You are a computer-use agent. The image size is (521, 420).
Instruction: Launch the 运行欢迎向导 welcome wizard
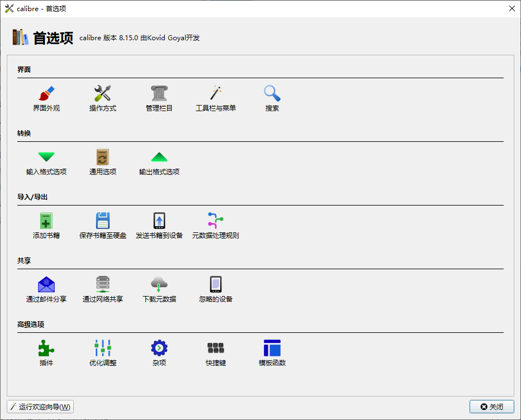click(39, 407)
